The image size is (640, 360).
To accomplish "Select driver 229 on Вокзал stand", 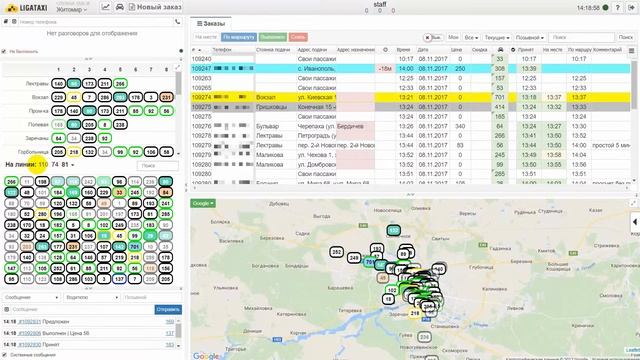I will pyautogui.click(x=58, y=97).
